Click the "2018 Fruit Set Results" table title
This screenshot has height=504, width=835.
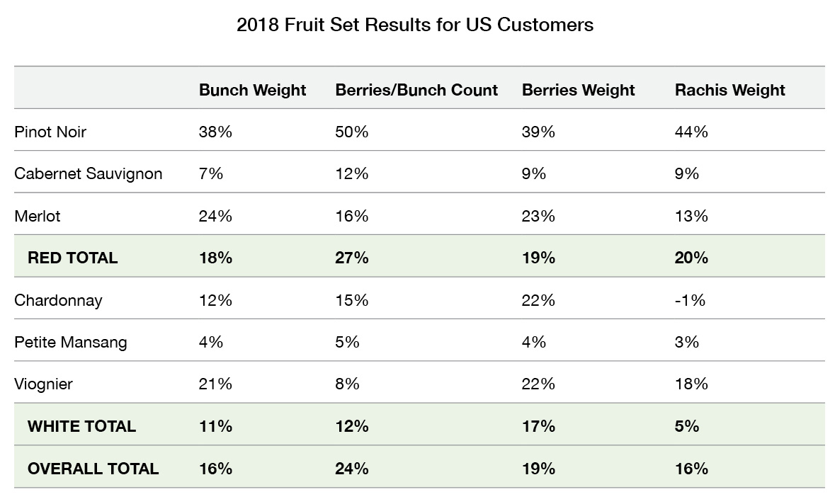click(415, 25)
